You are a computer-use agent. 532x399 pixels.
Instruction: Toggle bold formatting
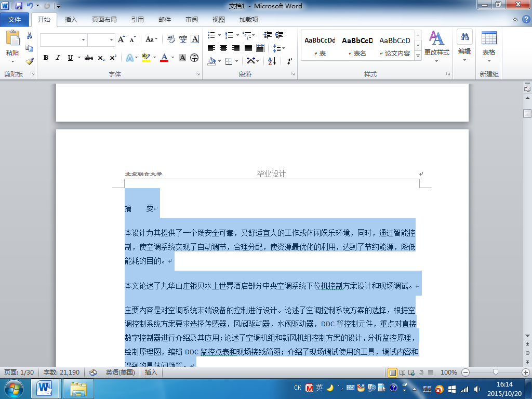click(46, 58)
